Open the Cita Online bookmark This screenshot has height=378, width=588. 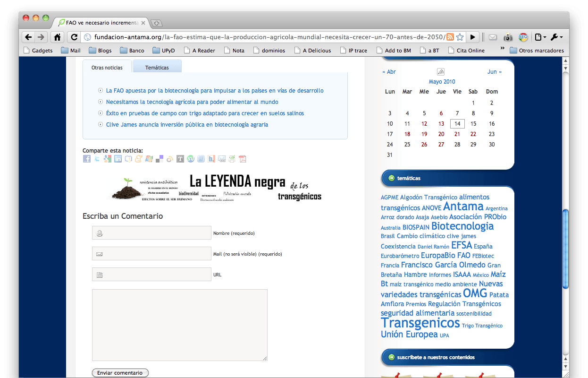click(466, 51)
